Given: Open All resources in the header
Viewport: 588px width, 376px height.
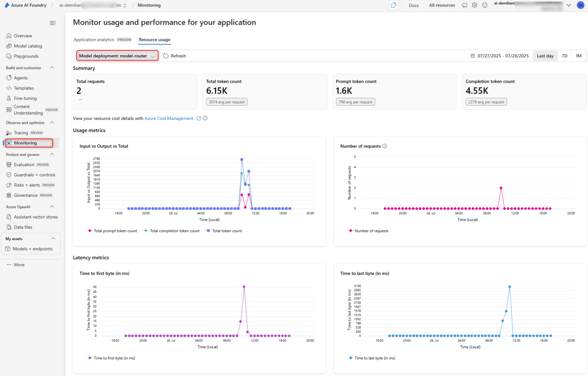Looking at the screenshot, I should pyautogui.click(x=442, y=5).
